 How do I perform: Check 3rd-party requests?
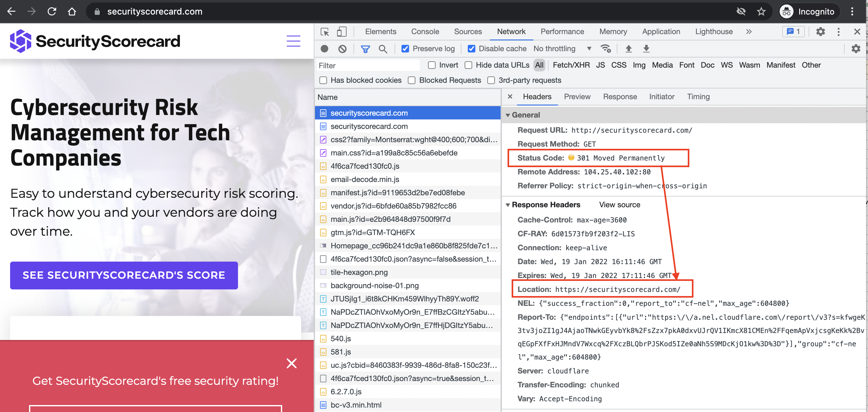tap(491, 80)
